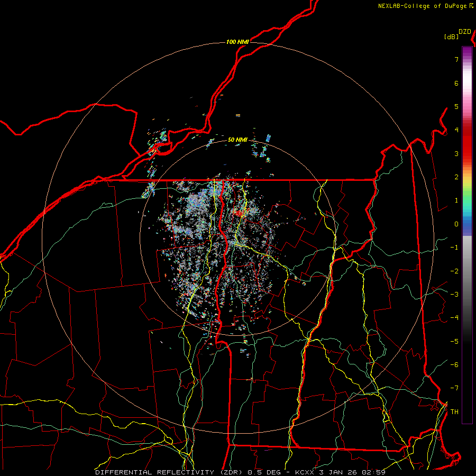Screen dimensions: 476x476
Task: Click the -7 dB label on scale
Action: pyautogui.click(x=454, y=388)
